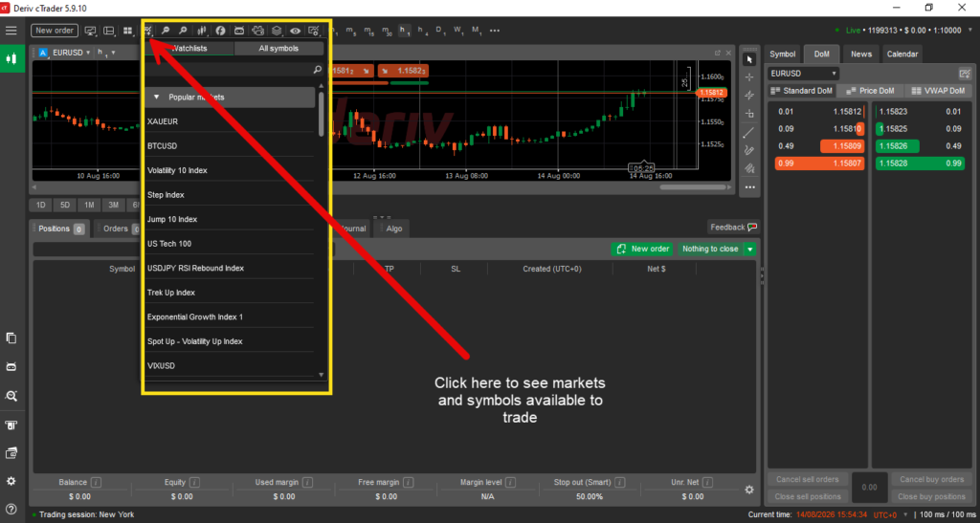Select the fourth chart drawing tool icon
The image size is (980, 523).
tap(749, 114)
